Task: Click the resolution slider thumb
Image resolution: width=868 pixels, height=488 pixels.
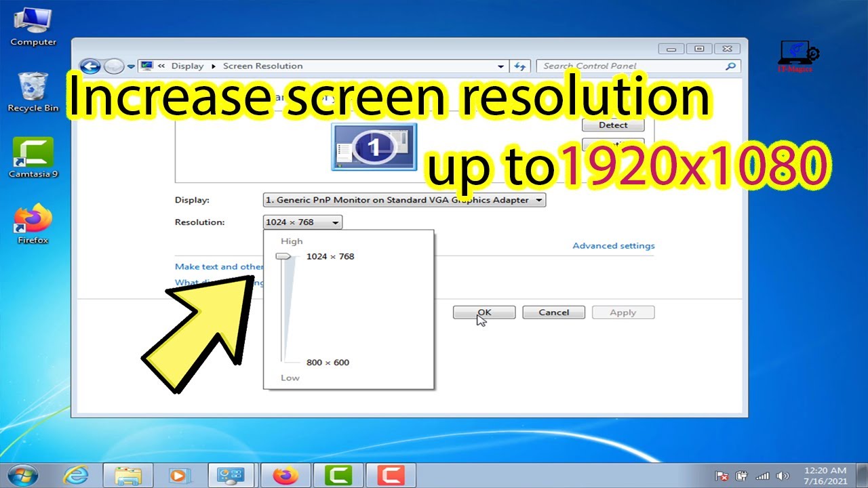Action: 283,256
